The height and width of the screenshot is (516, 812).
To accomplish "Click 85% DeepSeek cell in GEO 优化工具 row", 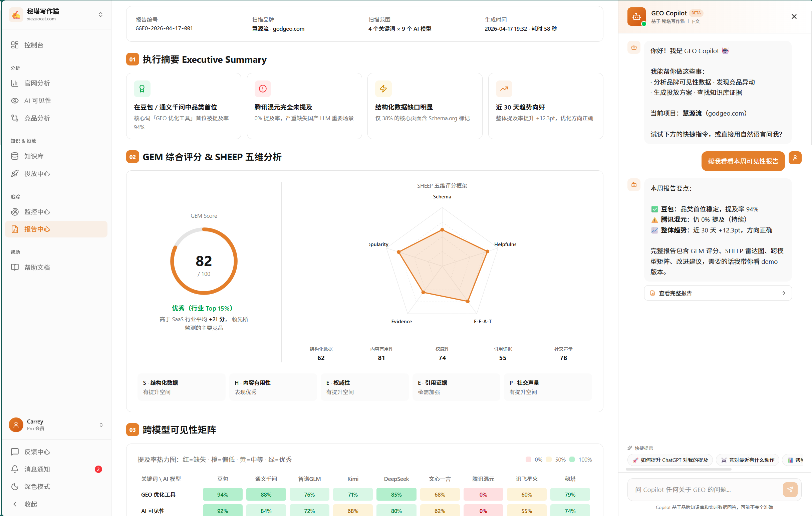I will [x=396, y=494].
